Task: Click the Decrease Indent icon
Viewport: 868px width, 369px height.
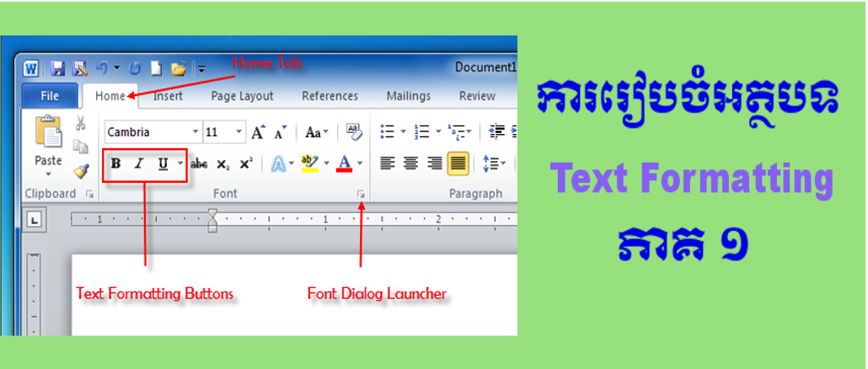Action: [497, 132]
